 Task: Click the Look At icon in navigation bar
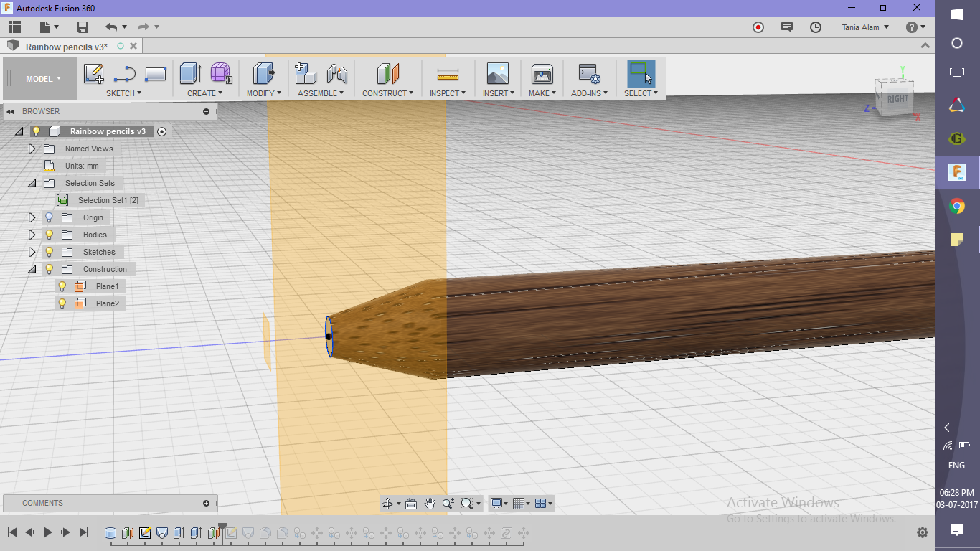(411, 504)
